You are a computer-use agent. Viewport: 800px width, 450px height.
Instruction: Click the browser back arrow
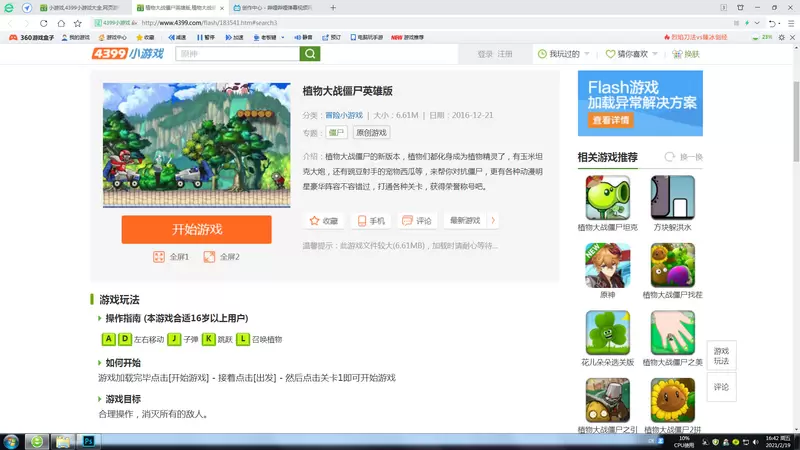[11, 23]
